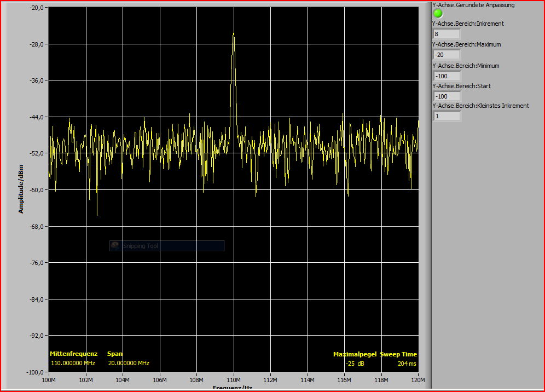
Task: Click the -60,0 tick label on the y-axis
Action: coord(37,190)
